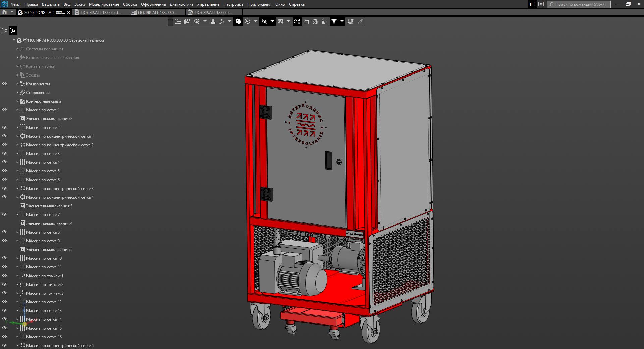The image size is (644, 349).
Task: Click the funnel filter icon
Action: (x=334, y=21)
